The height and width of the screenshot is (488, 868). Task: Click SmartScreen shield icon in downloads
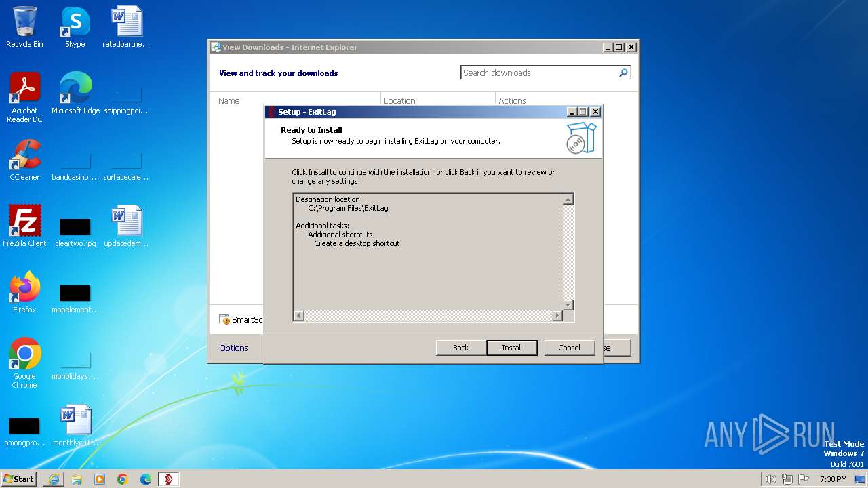pos(224,320)
